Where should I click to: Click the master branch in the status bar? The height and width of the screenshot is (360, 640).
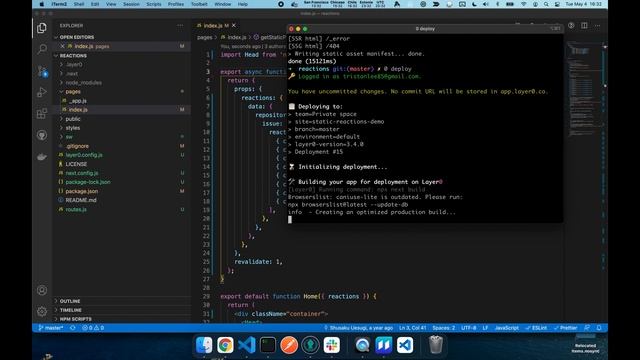coord(51,328)
